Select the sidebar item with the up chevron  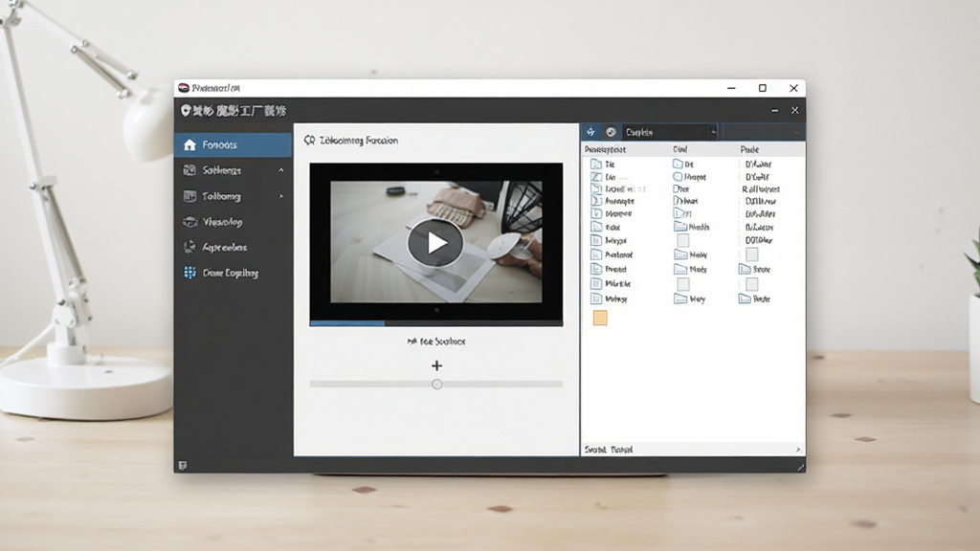(234, 170)
